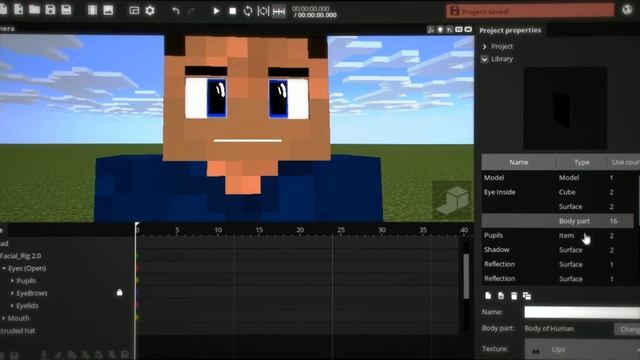The height and width of the screenshot is (360, 640).
Task: Click the Project saved notification
Action: coord(530,11)
